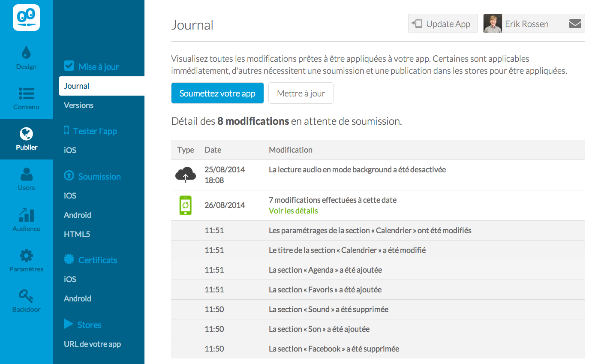
Task: Select the Publier globe icon
Action: tap(26, 134)
